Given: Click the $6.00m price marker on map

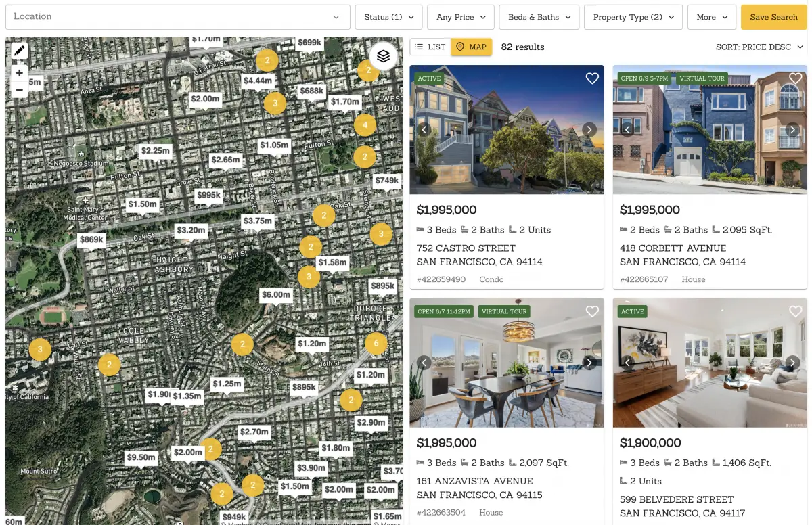Looking at the screenshot, I should point(276,295).
